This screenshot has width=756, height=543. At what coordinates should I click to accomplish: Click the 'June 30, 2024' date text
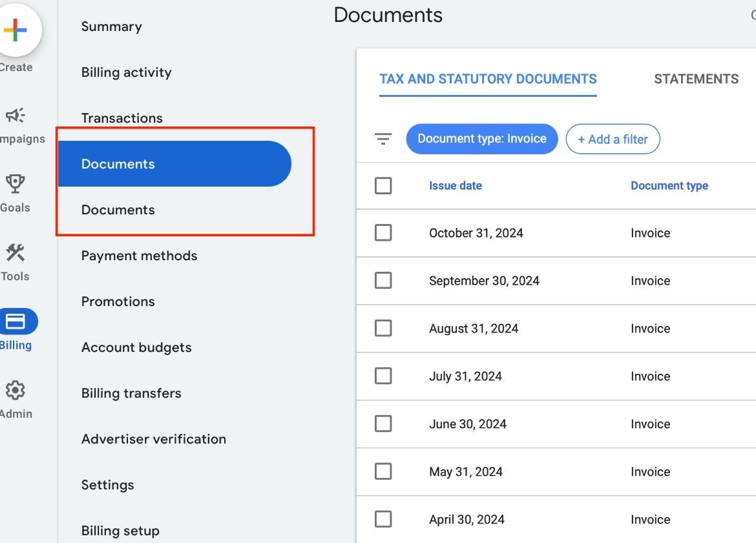(x=468, y=424)
